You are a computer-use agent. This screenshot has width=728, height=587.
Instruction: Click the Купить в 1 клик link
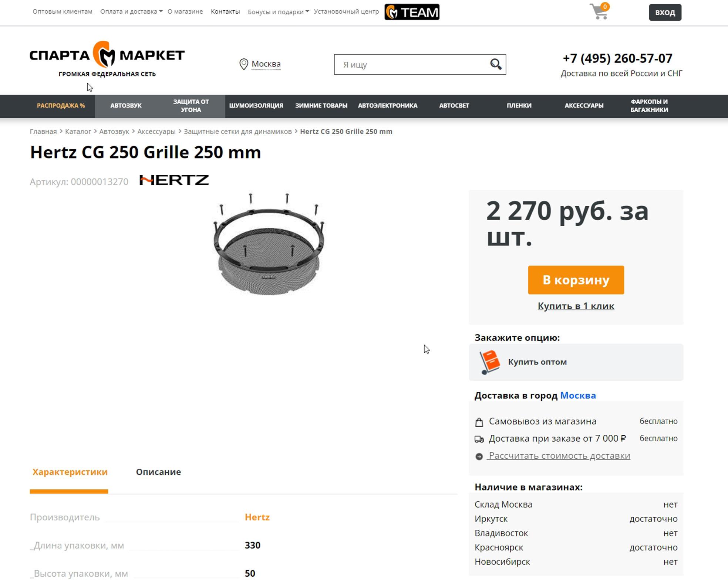(576, 306)
